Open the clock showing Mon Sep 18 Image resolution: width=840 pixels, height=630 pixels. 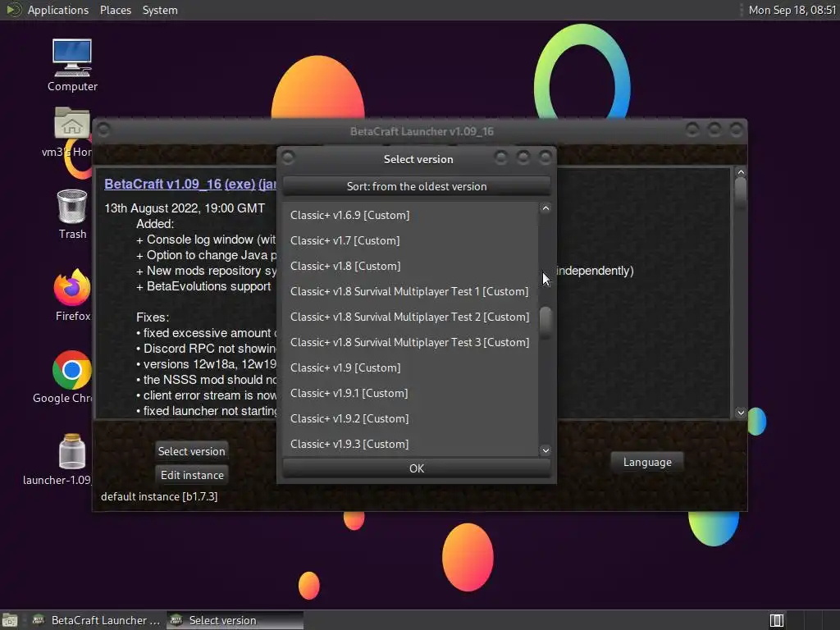click(792, 10)
